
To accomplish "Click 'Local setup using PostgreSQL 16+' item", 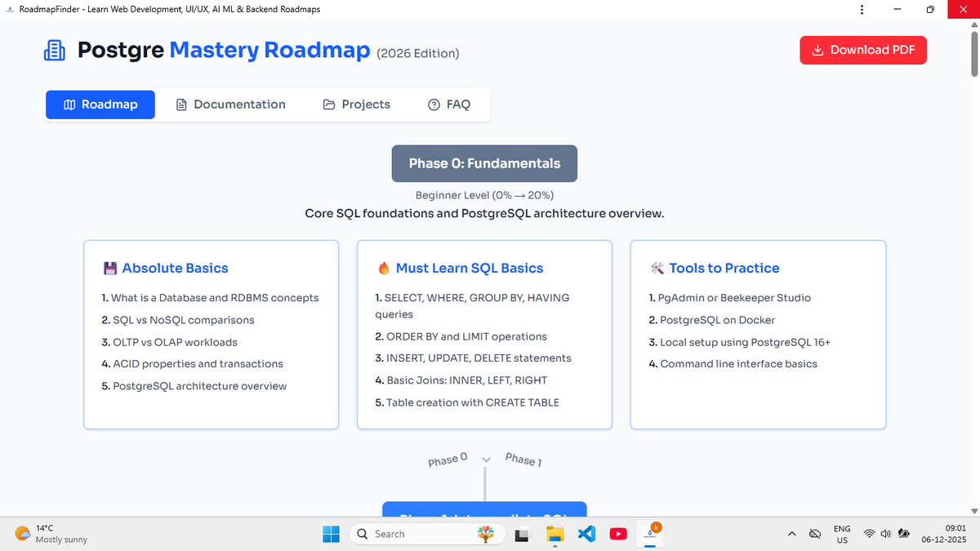I will (x=740, y=342).
